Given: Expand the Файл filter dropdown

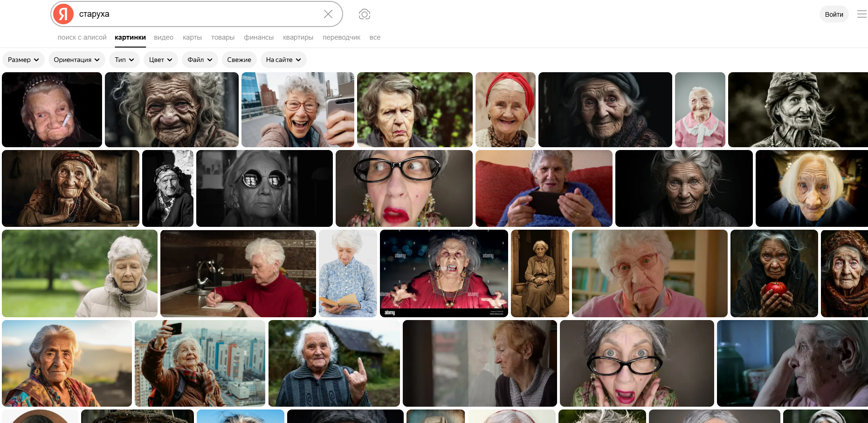Looking at the screenshot, I should click(200, 60).
